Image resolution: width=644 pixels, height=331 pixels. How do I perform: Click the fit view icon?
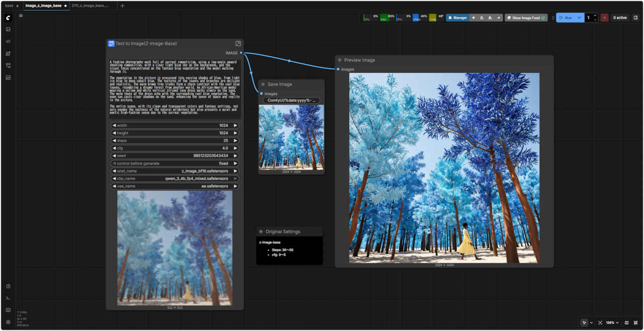600,322
